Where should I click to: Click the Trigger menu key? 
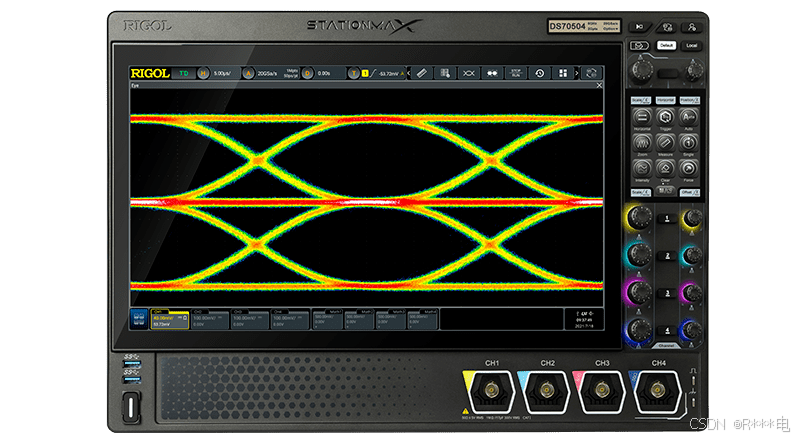coord(665,117)
